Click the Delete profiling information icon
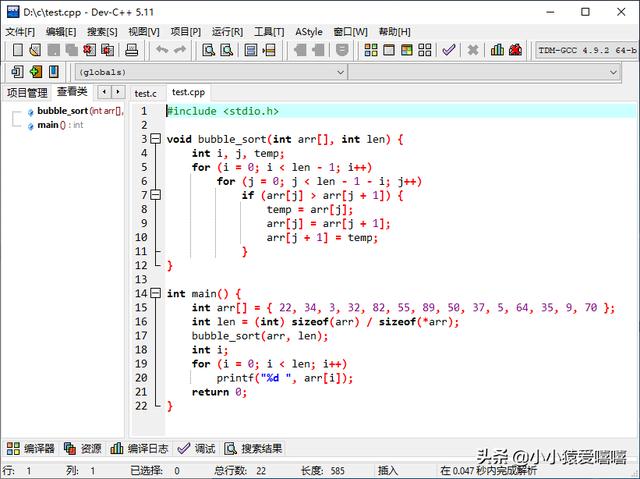Viewport: 640px width, 479px height. (515, 50)
